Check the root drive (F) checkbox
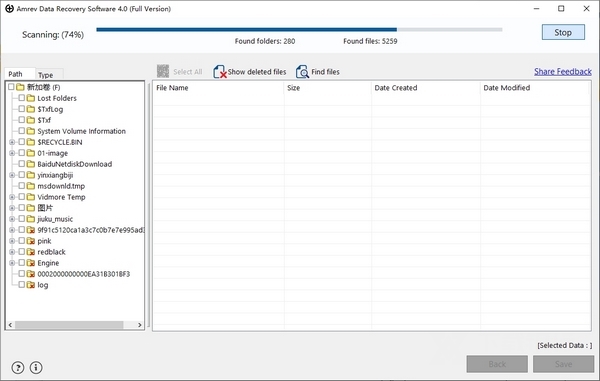 click(11, 87)
